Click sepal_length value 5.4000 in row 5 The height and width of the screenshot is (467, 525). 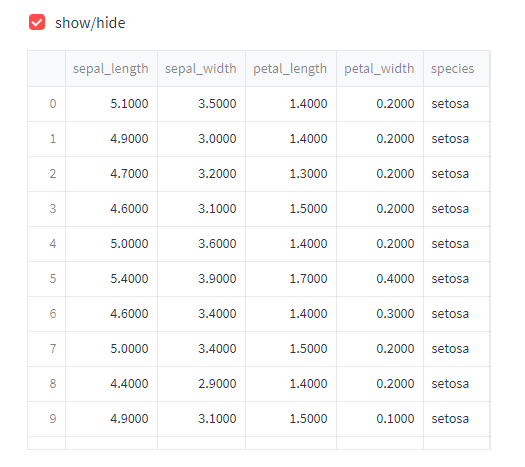pyautogui.click(x=129, y=279)
